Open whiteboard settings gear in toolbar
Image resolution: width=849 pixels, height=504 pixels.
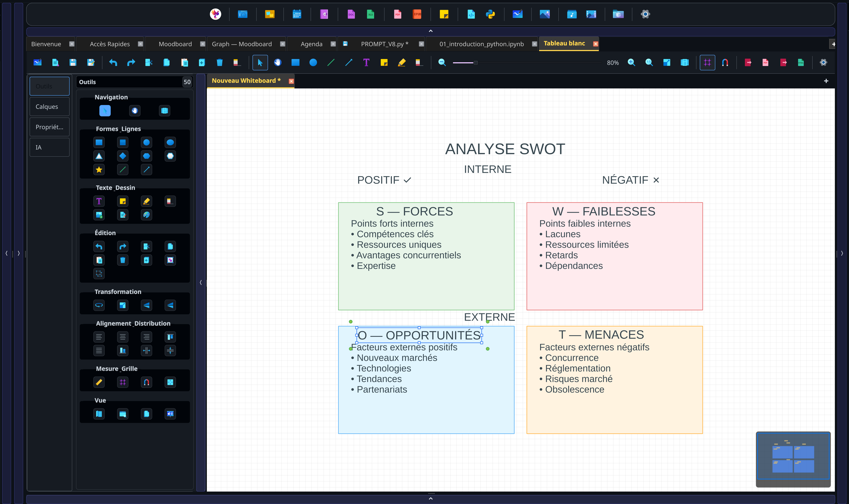(x=823, y=62)
